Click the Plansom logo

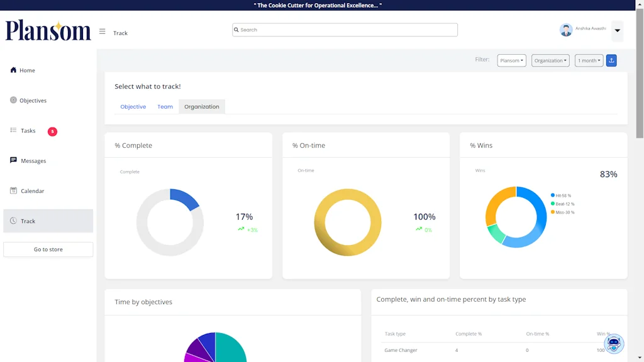pos(48,30)
